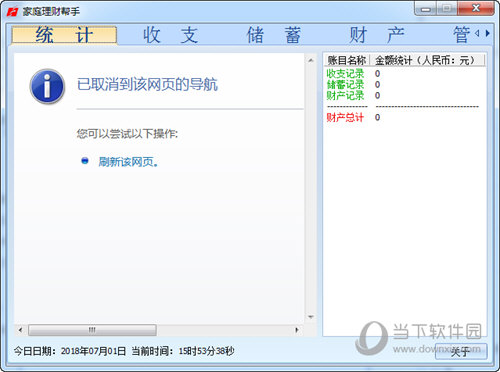The image size is (500, 372).
Task: Click the tab strip left scroll arrow
Action: pyautogui.click(x=477, y=33)
